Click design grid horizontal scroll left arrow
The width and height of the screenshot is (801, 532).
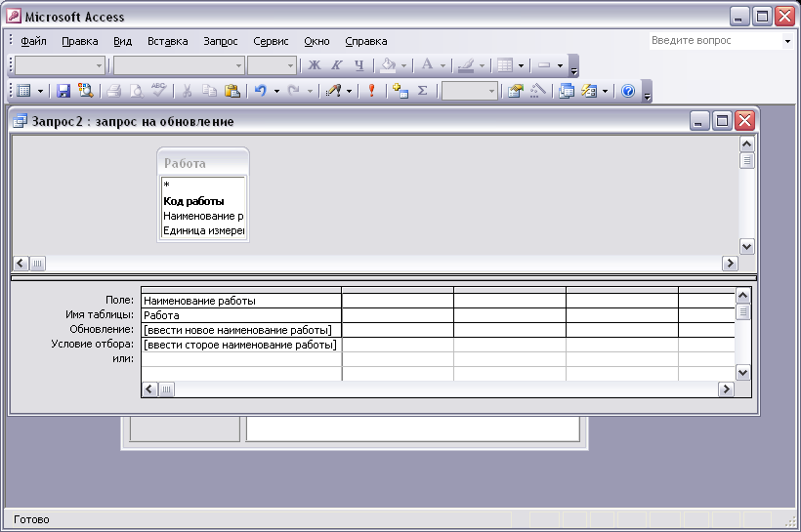pos(149,389)
